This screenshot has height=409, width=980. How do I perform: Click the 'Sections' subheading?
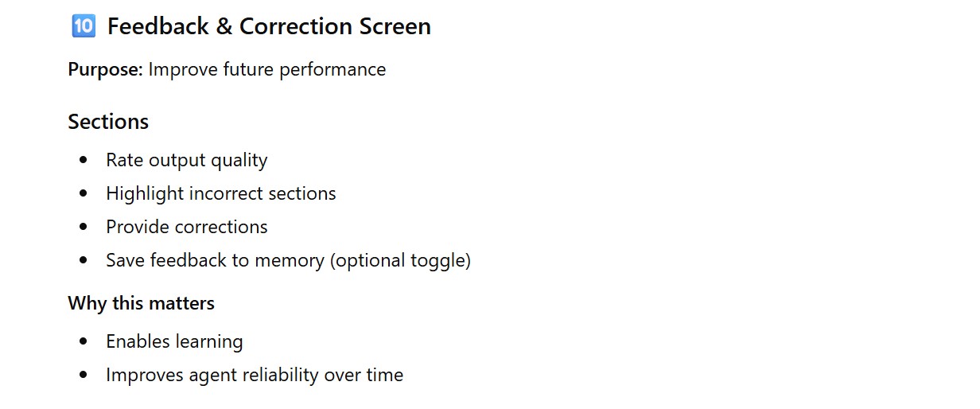[108, 122]
